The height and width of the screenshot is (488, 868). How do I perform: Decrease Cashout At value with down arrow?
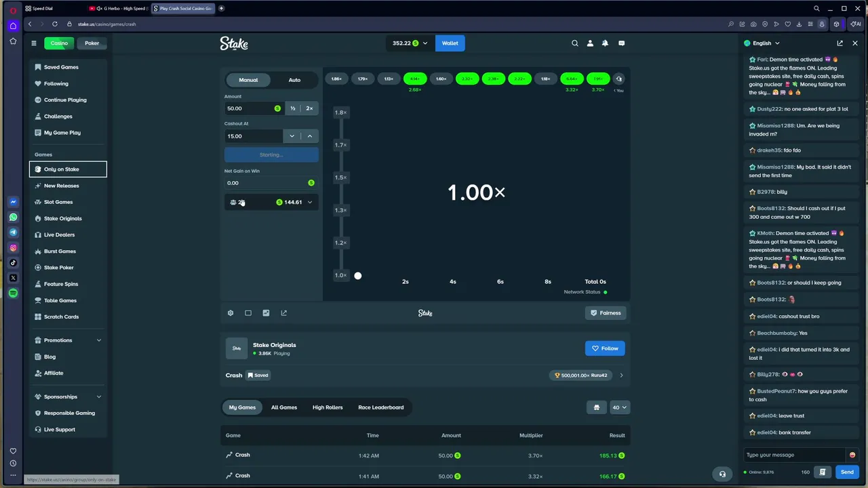[292, 136]
